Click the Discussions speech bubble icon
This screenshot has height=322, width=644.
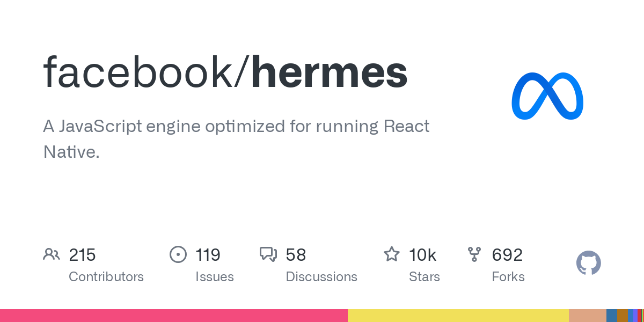coord(268,254)
